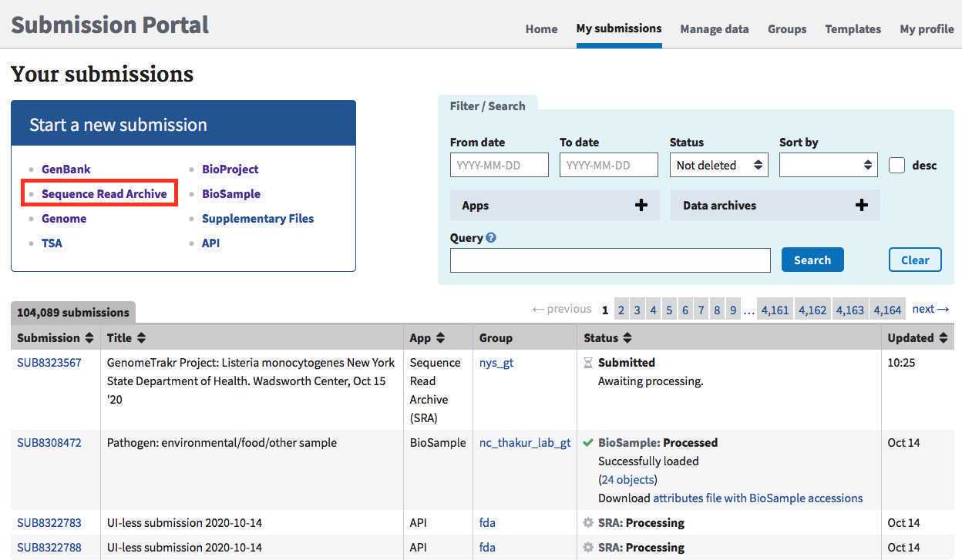Open submission SUB8308472
Viewport: 962px width, 560px height.
[x=49, y=442]
